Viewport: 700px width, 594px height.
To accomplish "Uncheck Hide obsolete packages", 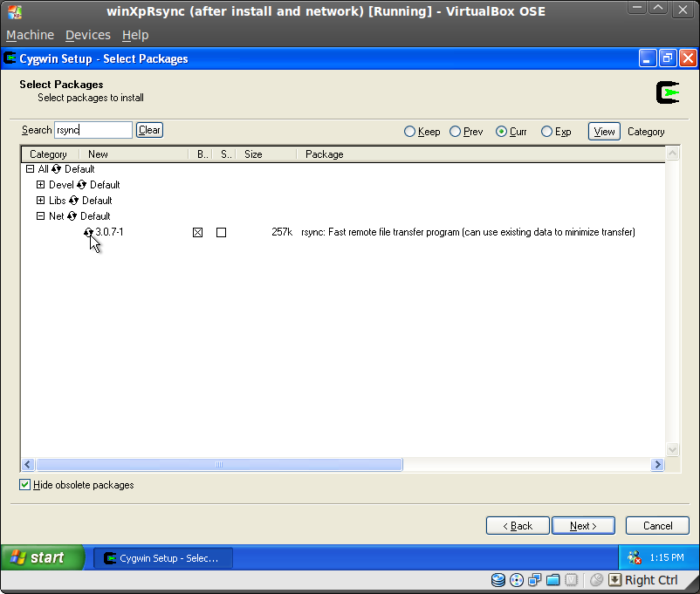I will [x=24, y=484].
